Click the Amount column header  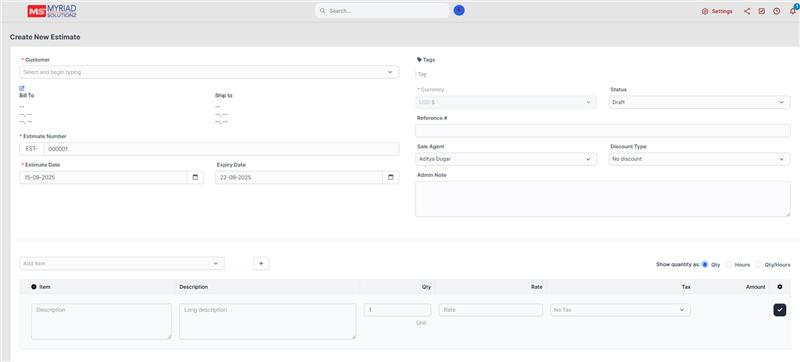756,287
